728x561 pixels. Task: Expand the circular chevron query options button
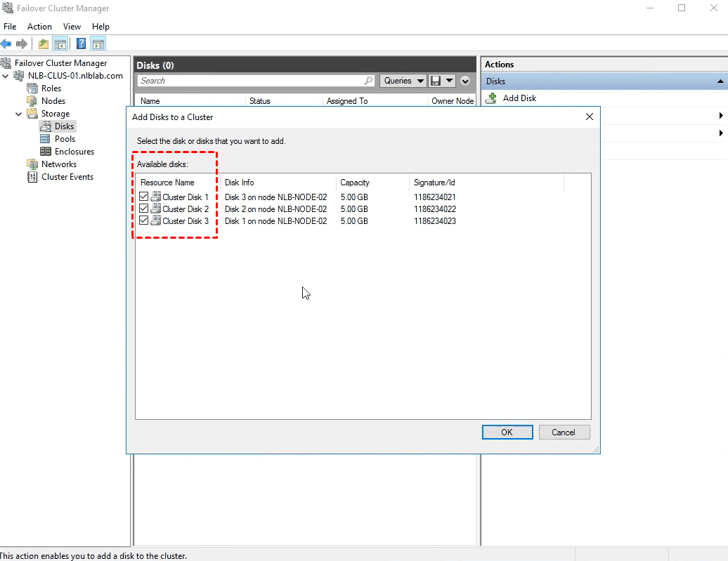(465, 81)
